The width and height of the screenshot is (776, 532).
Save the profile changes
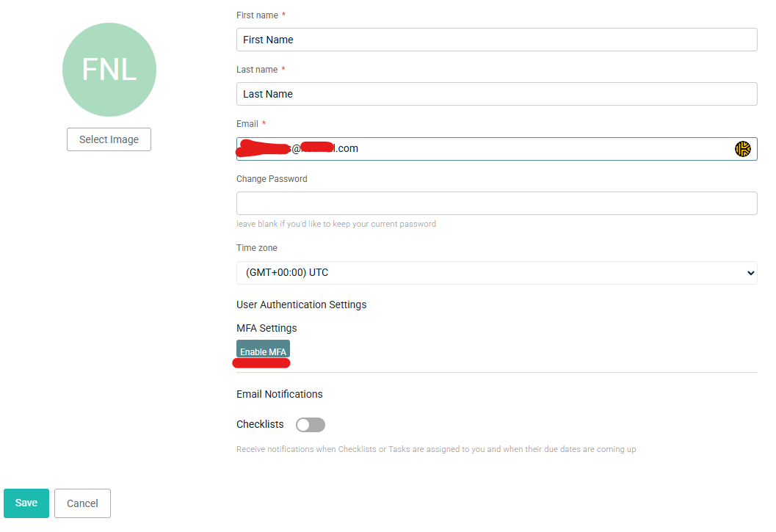26,503
